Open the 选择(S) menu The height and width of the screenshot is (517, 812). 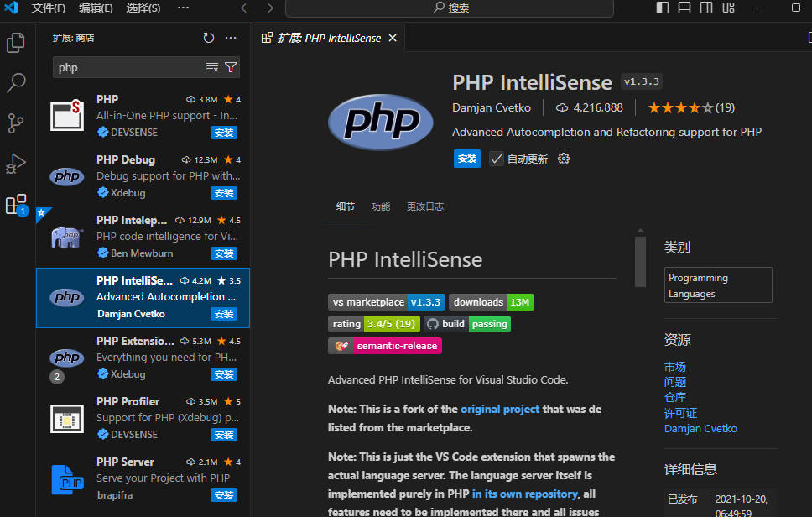pyautogui.click(x=143, y=8)
